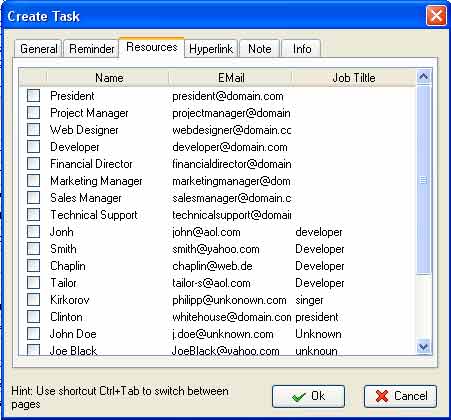
Task: Open the Note tab
Action: pos(259,49)
